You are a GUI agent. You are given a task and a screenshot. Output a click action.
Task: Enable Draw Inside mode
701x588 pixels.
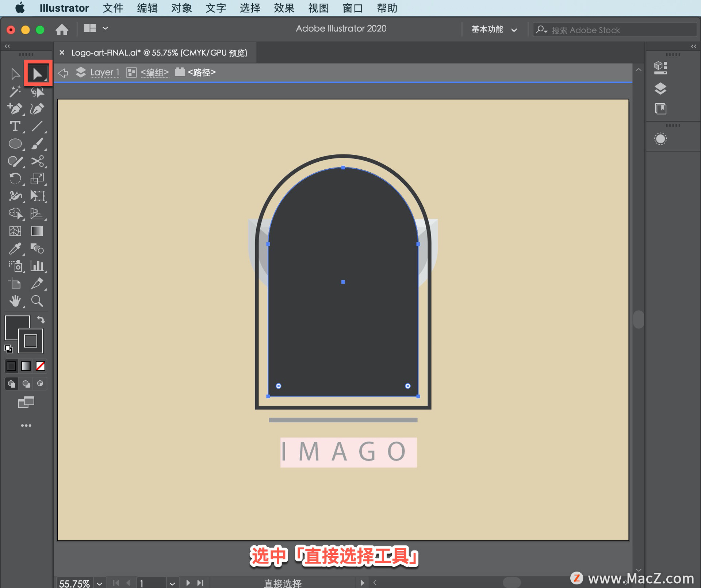pos(40,384)
